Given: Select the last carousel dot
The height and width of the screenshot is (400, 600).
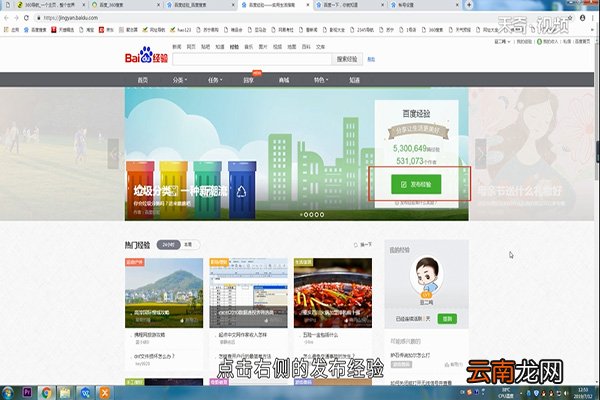Looking at the screenshot, I should pos(322,215).
